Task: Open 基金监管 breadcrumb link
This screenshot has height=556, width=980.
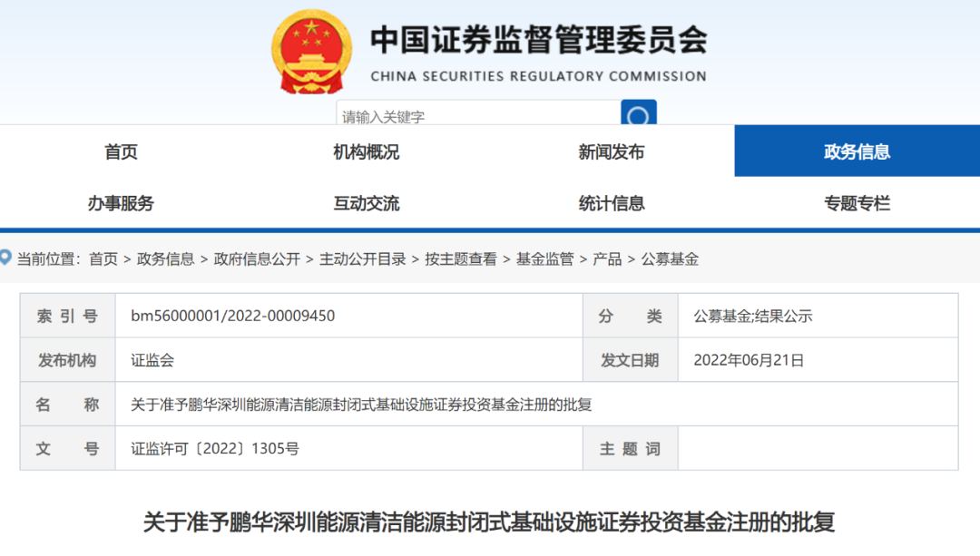Action: (x=545, y=259)
